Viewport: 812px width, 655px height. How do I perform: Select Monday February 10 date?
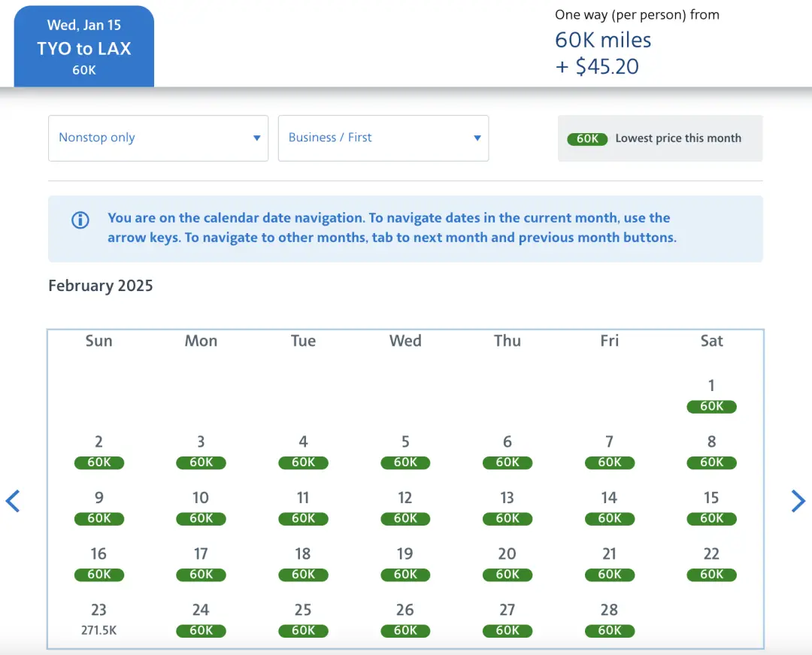201,507
